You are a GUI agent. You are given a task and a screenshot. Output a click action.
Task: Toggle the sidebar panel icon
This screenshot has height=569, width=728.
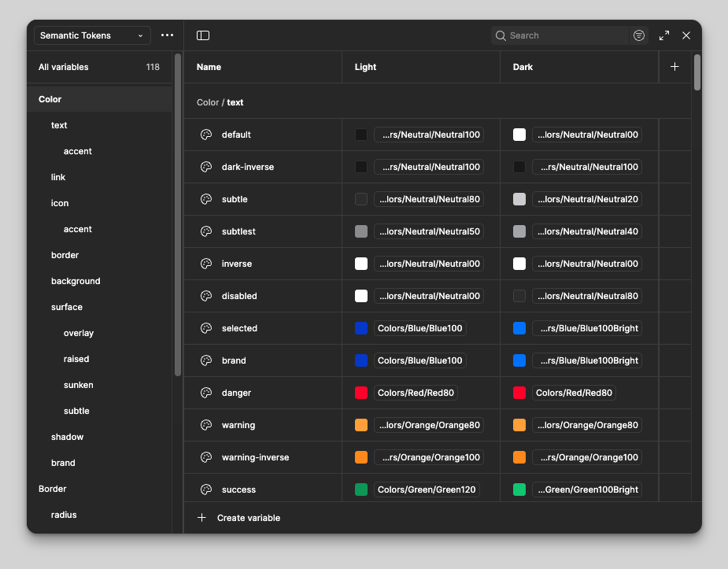coord(203,35)
